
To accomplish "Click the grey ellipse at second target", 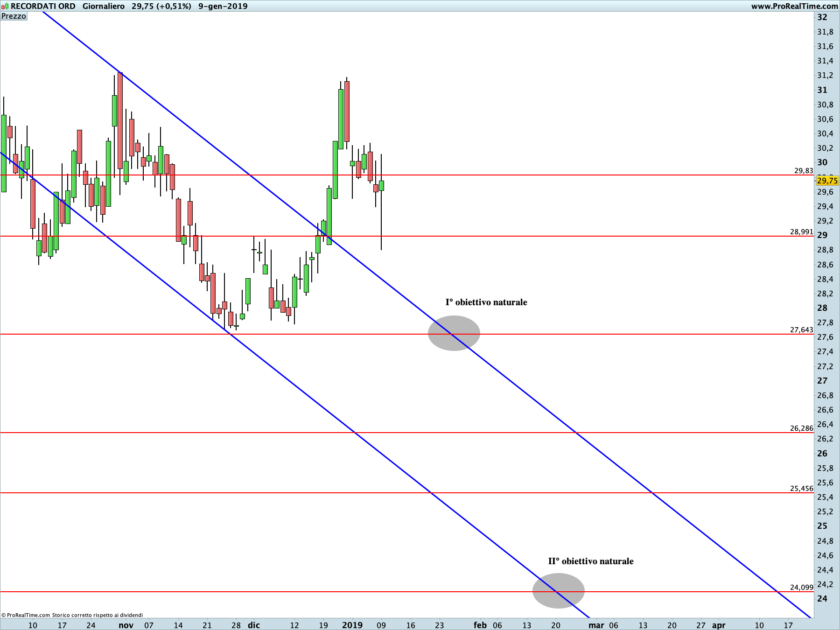I will [x=559, y=591].
